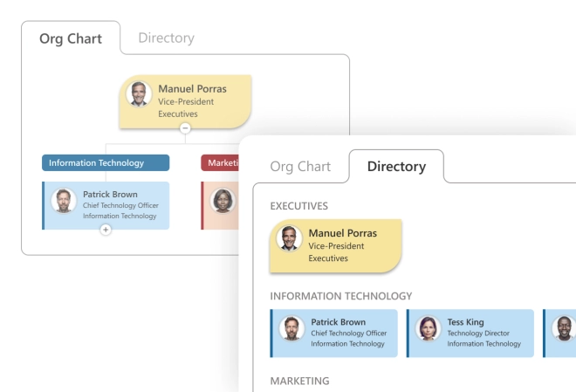This screenshot has width=576, height=392.
Task: Switch to Directory tab in back panel
Action: (x=166, y=38)
